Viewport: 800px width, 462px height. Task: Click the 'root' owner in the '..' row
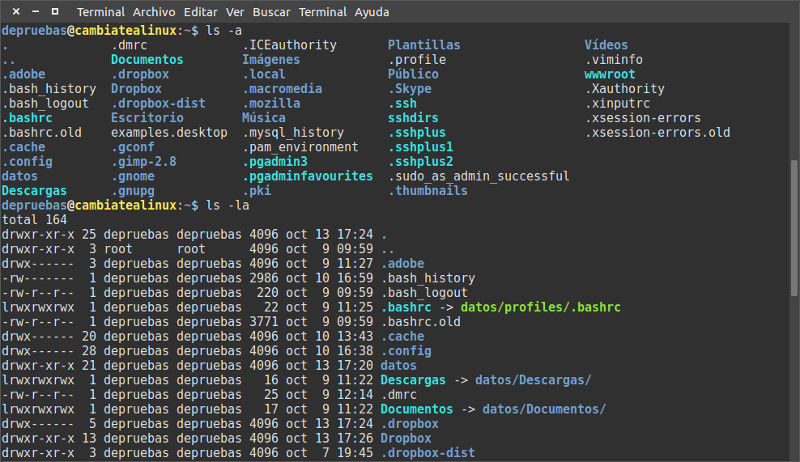click(118, 249)
